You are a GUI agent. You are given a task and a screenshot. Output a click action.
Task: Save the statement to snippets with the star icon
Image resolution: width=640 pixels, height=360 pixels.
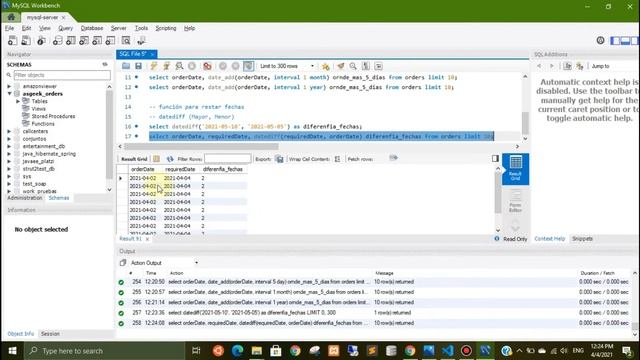[x=325, y=66]
